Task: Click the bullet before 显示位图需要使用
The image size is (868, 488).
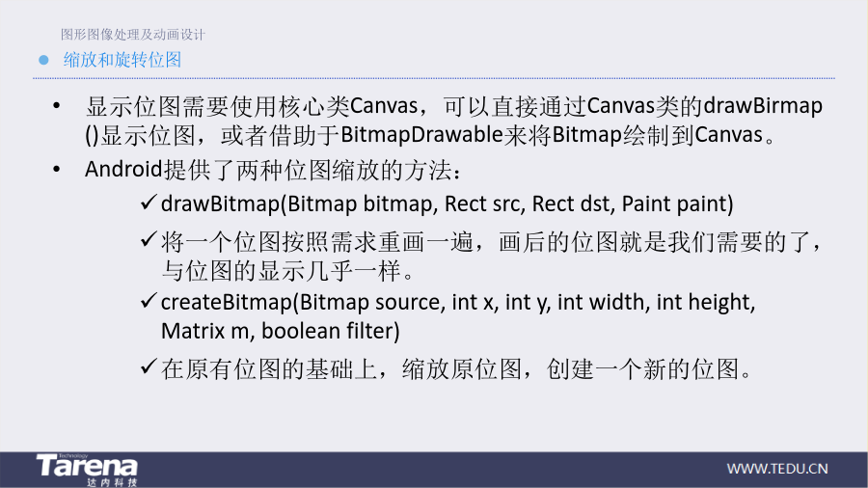Action: click(x=57, y=105)
